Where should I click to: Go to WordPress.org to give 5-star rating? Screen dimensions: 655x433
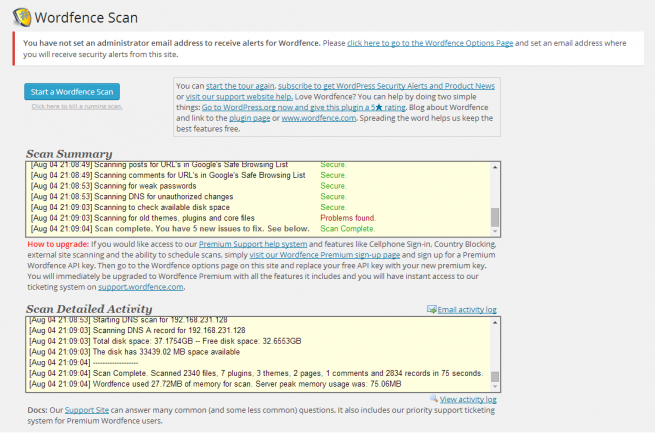tap(304, 108)
